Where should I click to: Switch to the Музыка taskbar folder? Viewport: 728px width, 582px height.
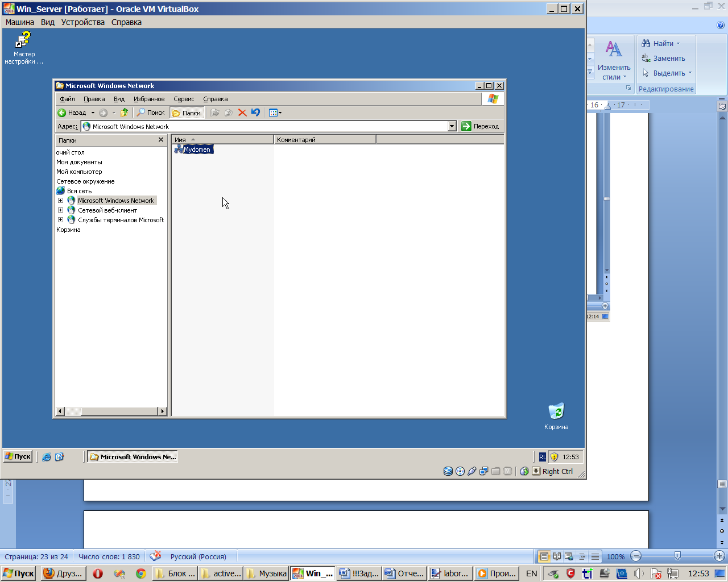(x=267, y=573)
